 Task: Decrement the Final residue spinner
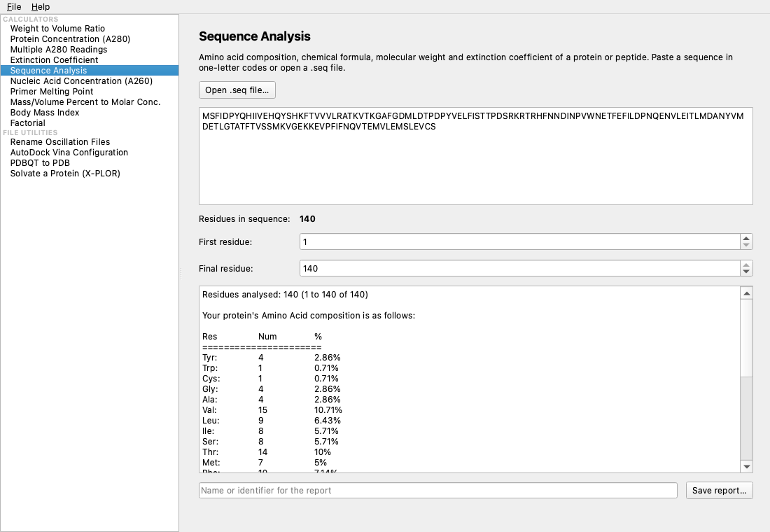pos(746,272)
